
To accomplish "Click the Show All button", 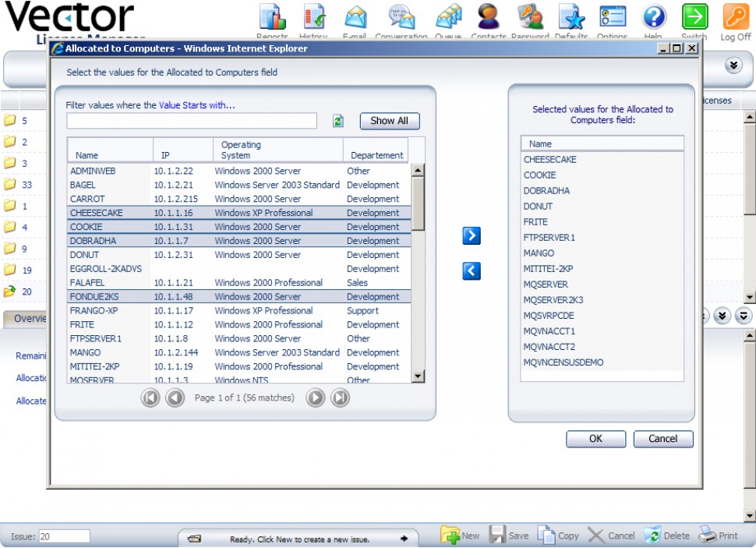I will (390, 121).
